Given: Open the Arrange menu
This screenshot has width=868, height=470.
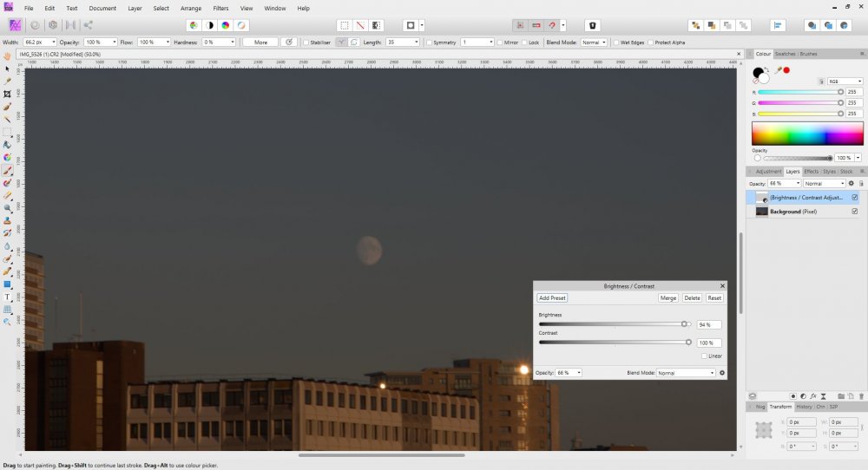Looking at the screenshot, I should pyautogui.click(x=191, y=9).
